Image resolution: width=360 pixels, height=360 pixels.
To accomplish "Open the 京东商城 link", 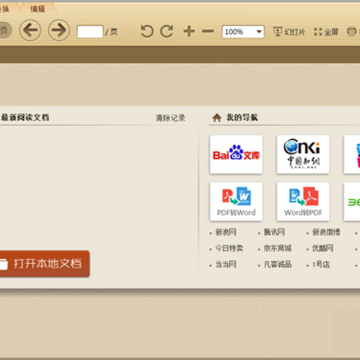I will pyautogui.click(x=277, y=248).
